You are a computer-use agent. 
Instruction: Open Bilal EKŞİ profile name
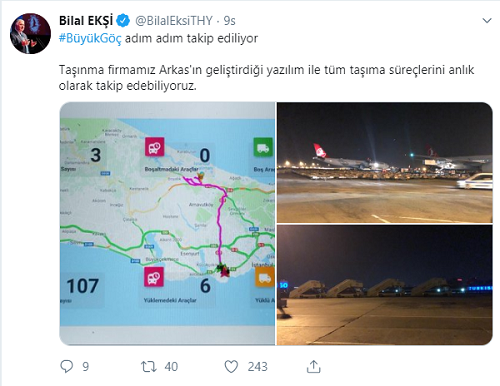(x=86, y=21)
